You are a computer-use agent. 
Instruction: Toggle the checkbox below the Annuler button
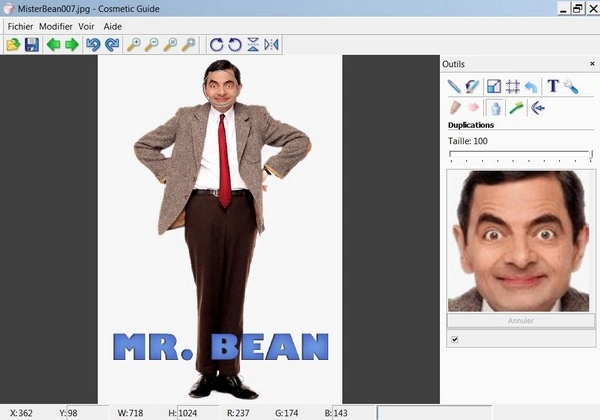click(x=455, y=340)
